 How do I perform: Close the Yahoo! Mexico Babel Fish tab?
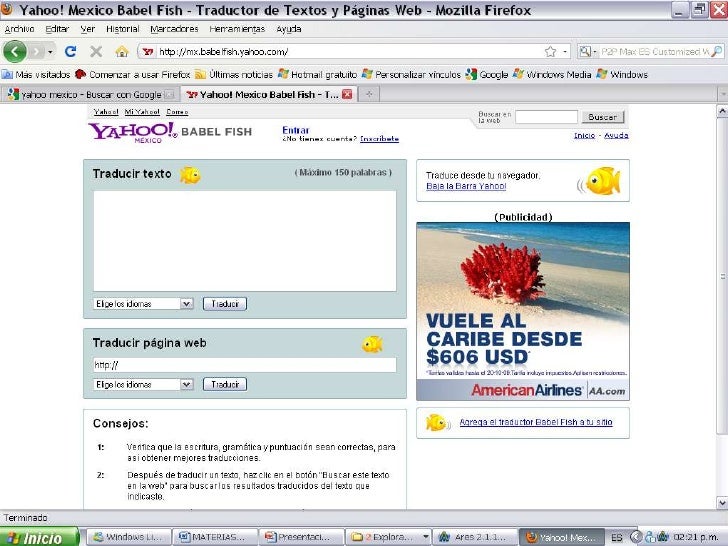tap(347, 95)
